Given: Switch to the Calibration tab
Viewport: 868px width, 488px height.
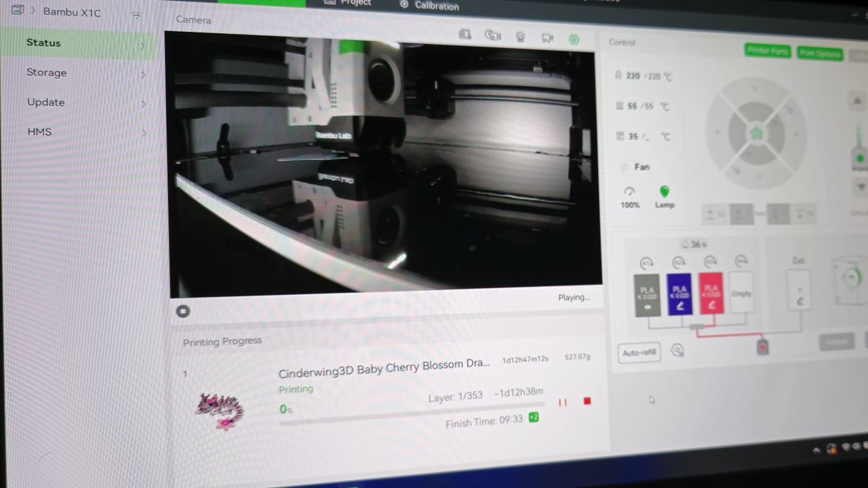Looking at the screenshot, I should coord(429,5).
